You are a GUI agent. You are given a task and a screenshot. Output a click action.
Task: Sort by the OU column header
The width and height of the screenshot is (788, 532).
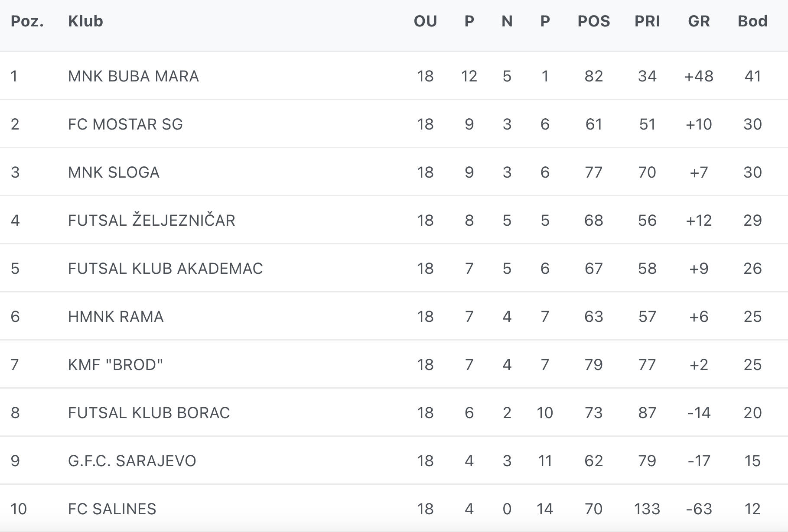click(425, 21)
